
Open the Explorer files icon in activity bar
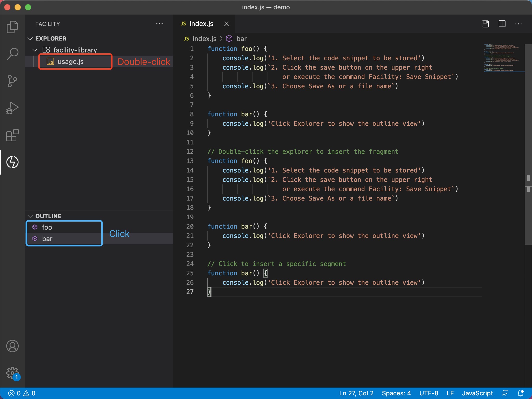click(12, 27)
